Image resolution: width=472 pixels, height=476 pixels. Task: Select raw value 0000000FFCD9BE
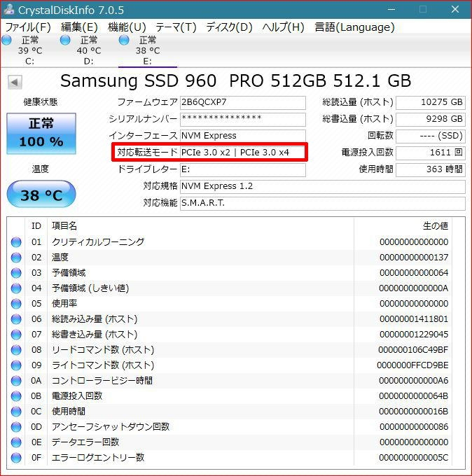tap(412, 365)
